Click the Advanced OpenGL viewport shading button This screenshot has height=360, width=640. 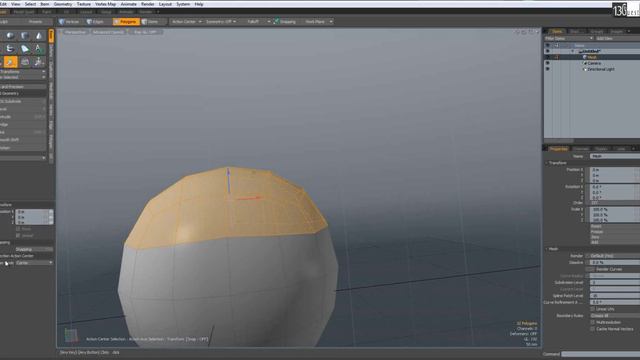[x=108, y=32]
